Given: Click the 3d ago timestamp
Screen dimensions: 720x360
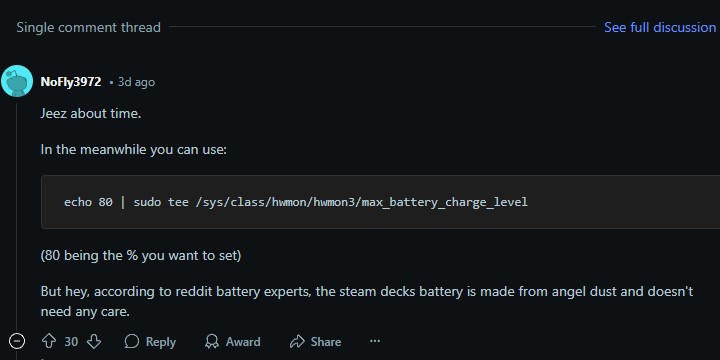Looking at the screenshot, I should 136,82.
